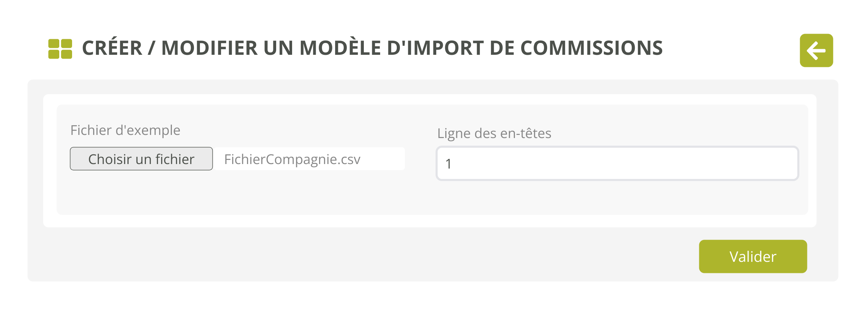This screenshot has height=309, width=868.
Task: Click the header-line number text box
Action: 617,163
